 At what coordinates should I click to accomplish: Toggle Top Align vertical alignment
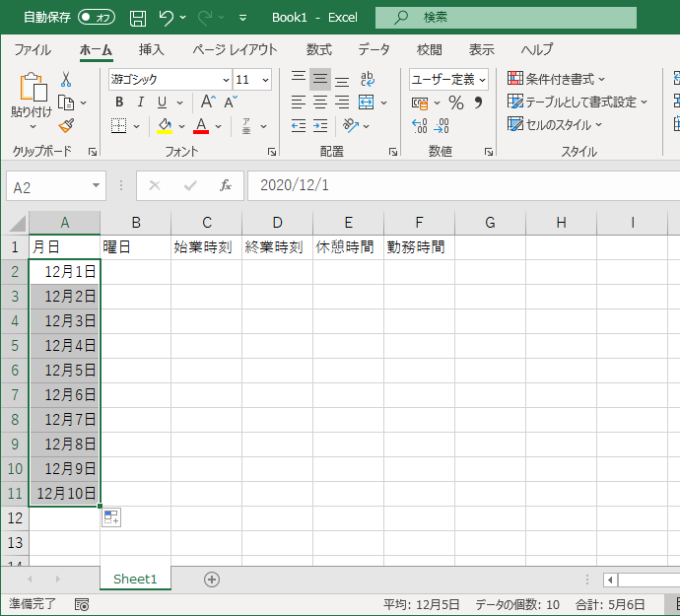[x=299, y=79]
